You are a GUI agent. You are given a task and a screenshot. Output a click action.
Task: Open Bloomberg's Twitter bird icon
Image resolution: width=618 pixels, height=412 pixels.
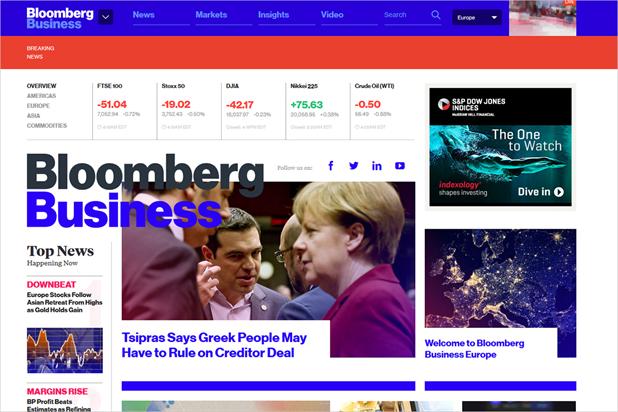[x=354, y=166]
